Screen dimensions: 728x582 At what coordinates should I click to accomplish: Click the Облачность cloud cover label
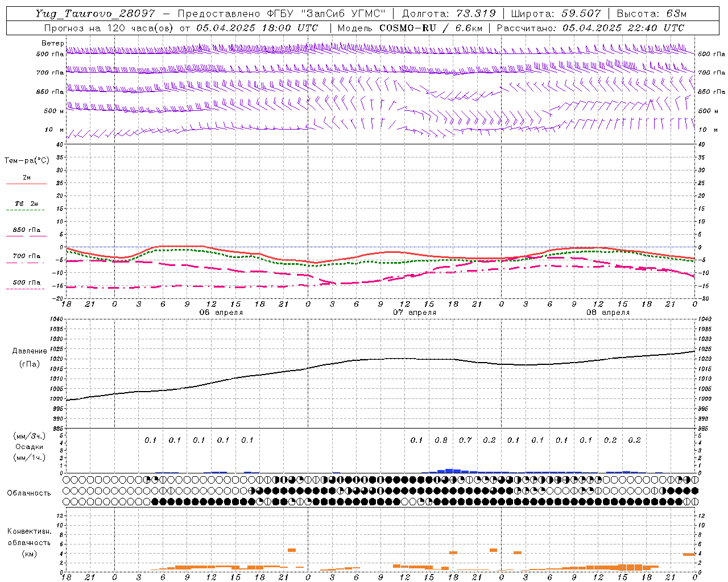(x=29, y=493)
